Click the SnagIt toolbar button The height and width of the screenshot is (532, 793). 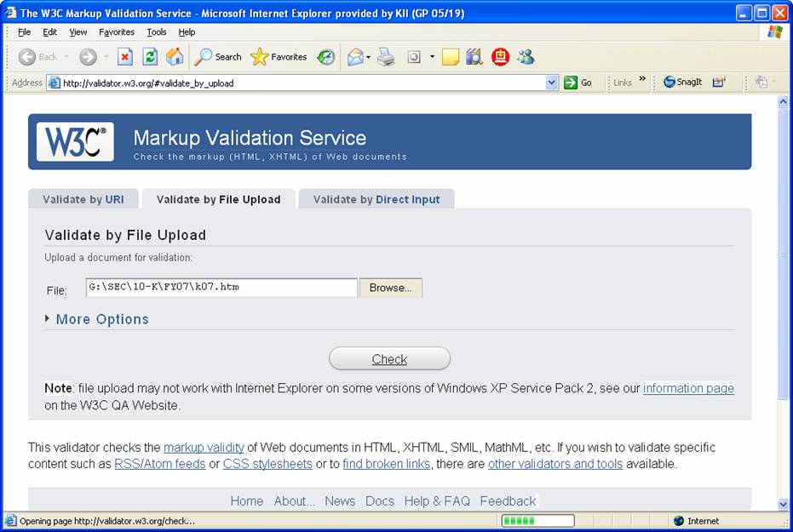[x=683, y=82]
